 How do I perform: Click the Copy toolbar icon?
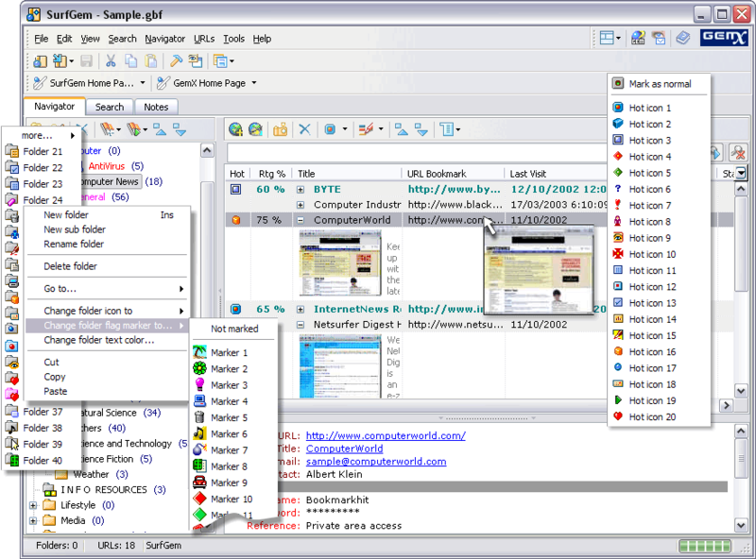pos(130,60)
